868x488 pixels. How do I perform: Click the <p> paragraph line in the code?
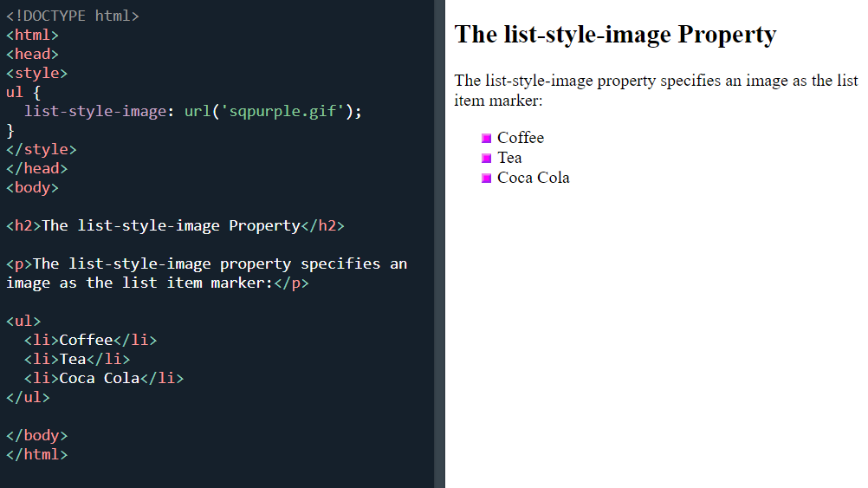pyautogui.click(x=206, y=264)
